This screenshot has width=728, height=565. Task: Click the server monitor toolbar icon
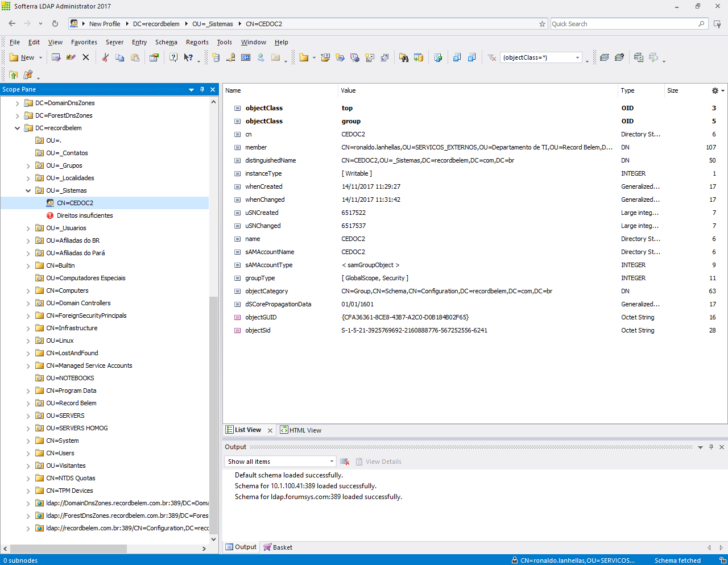tap(246, 57)
